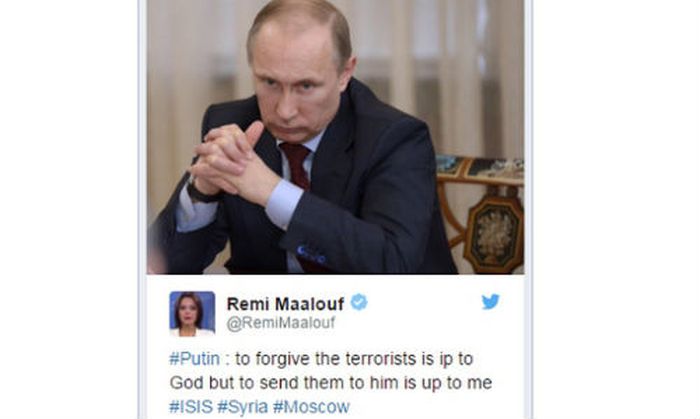Open Remi Maalouf's profile avatar
This screenshot has height=419, width=700.
192,314
